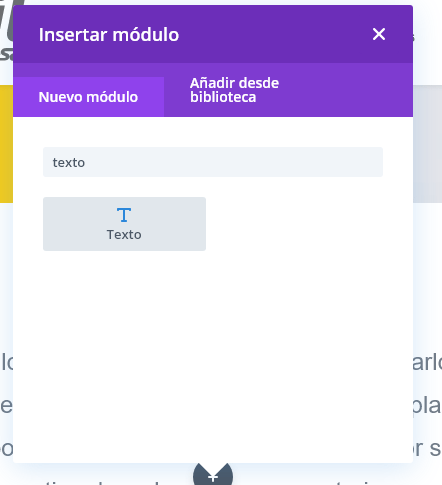
Task: Select the word texto in search box
Action: pyautogui.click(x=69, y=163)
